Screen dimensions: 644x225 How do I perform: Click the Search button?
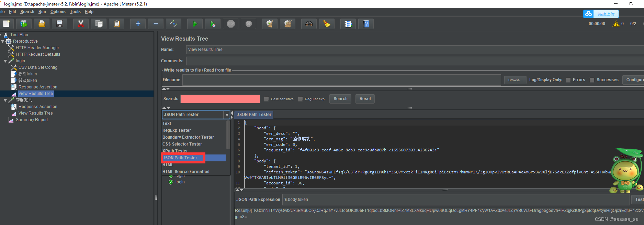(x=340, y=99)
